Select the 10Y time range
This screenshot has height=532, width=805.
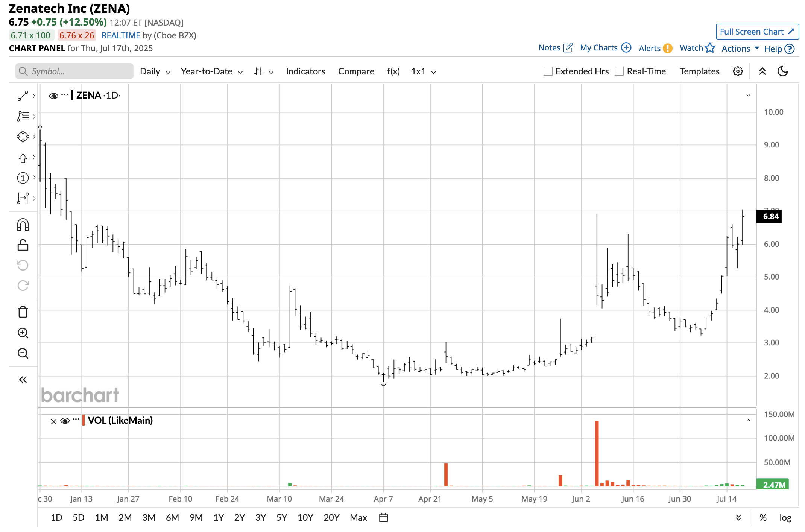coord(305,518)
